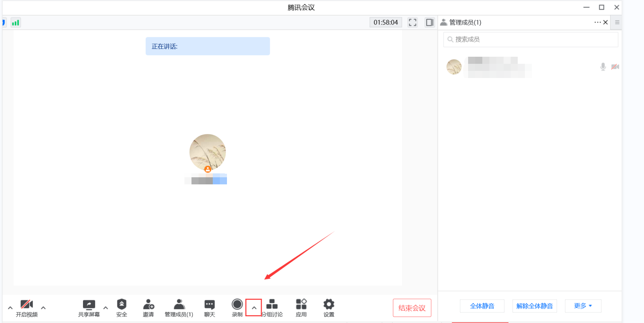Open more options in member panel header
The height and width of the screenshot is (323, 644).
(598, 22)
